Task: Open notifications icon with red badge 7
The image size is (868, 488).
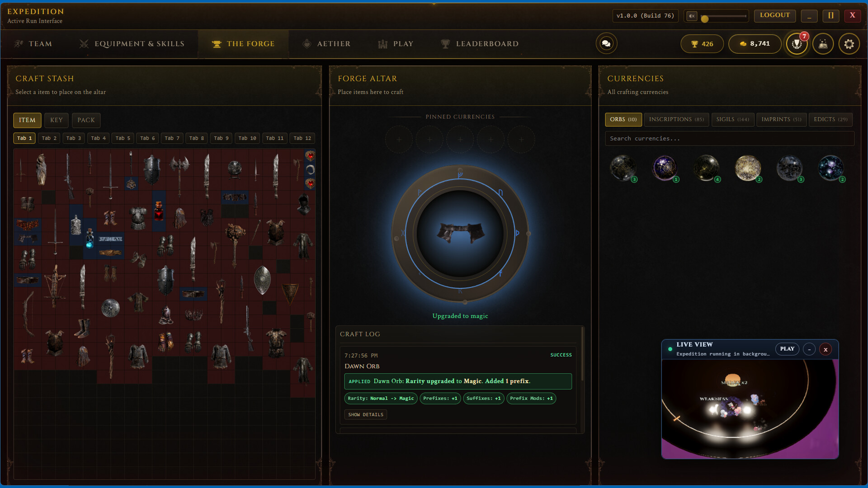Action: tap(797, 44)
